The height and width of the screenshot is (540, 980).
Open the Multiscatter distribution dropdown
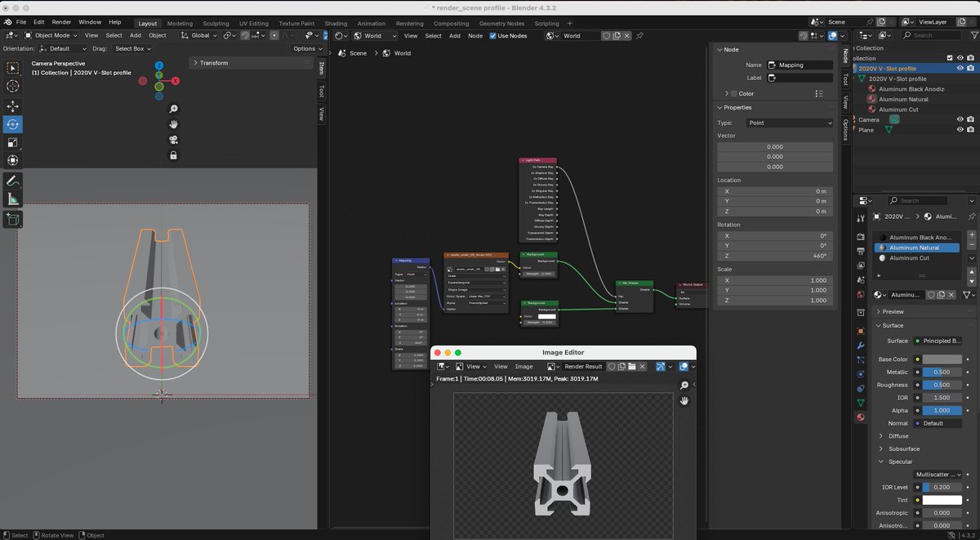[938, 474]
